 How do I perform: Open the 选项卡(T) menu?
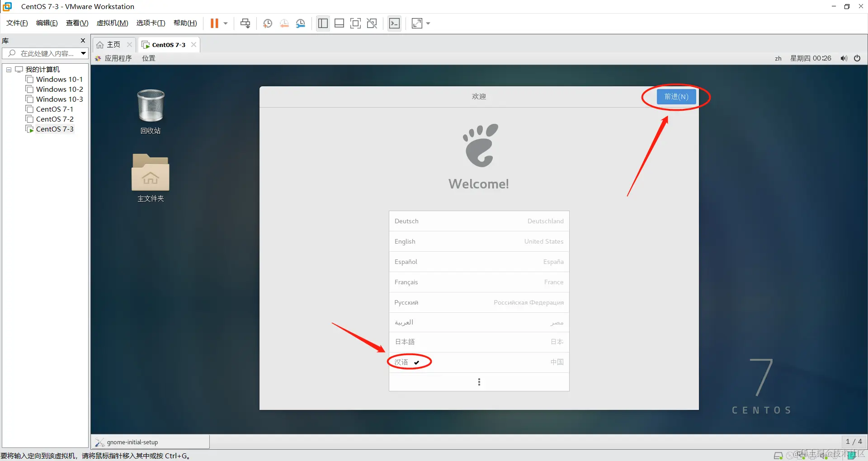(x=151, y=23)
